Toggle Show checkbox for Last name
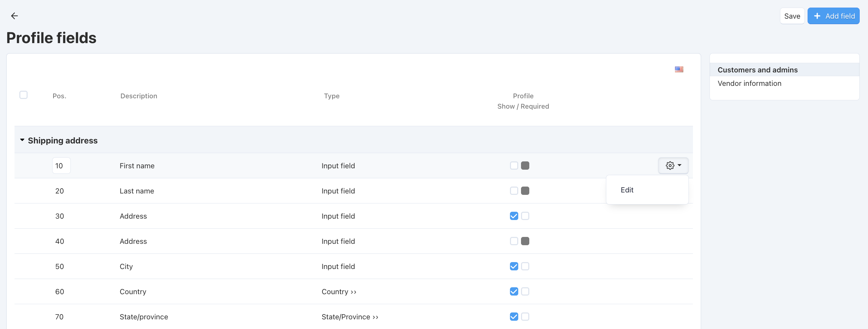868x329 pixels. pos(514,191)
